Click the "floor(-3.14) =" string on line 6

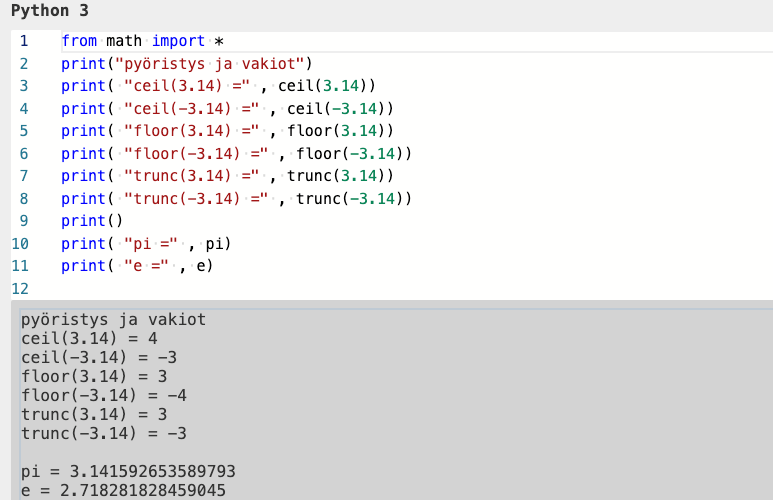point(193,154)
